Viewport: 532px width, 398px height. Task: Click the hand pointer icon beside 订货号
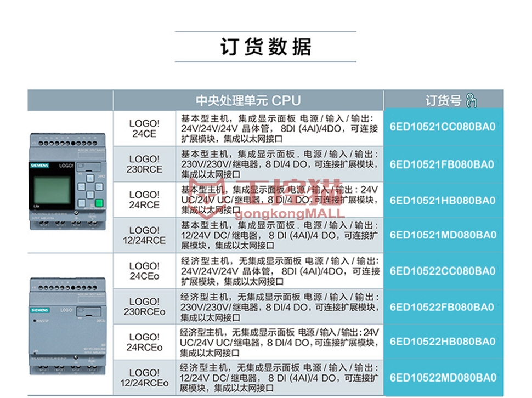coord(471,100)
